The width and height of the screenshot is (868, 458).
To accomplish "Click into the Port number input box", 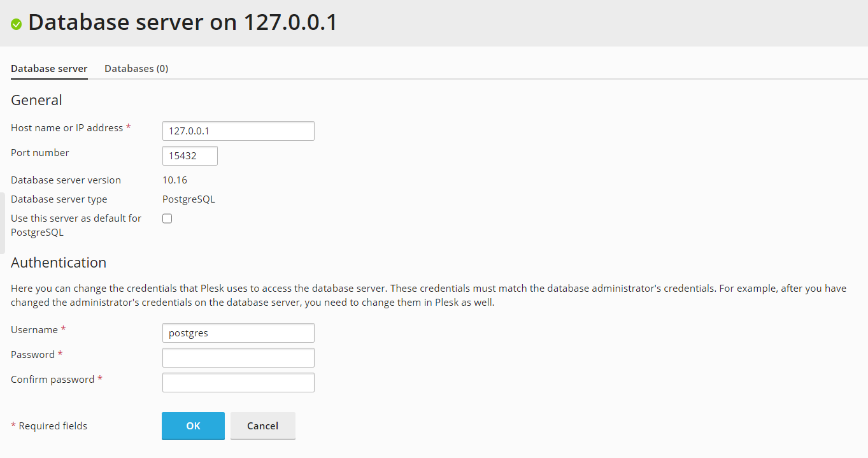I will point(190,155).
